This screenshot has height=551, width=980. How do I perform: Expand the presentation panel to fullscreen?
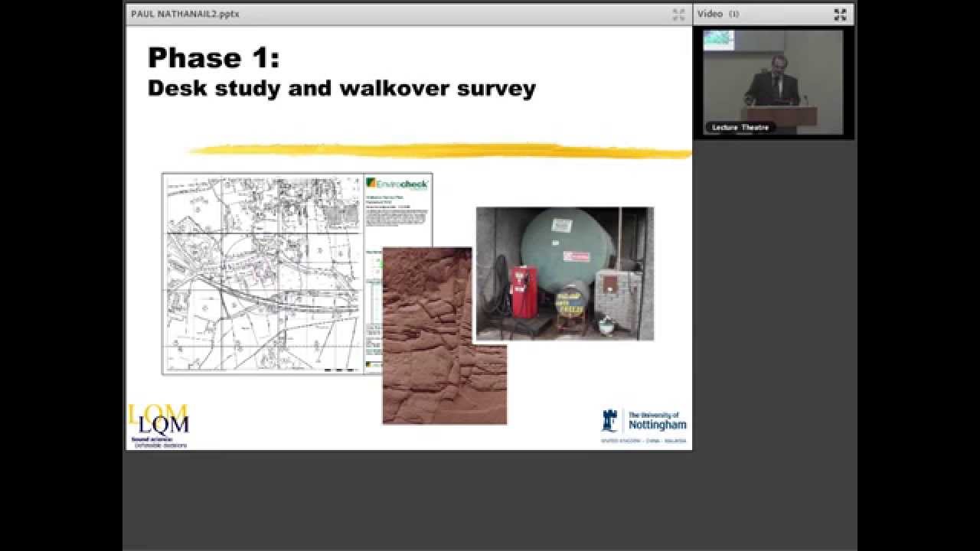[x=678, y=15]
